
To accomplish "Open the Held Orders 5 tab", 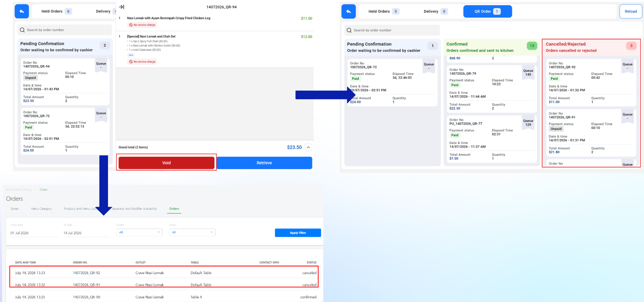I will pyautogui.click(x=383, y=11).
